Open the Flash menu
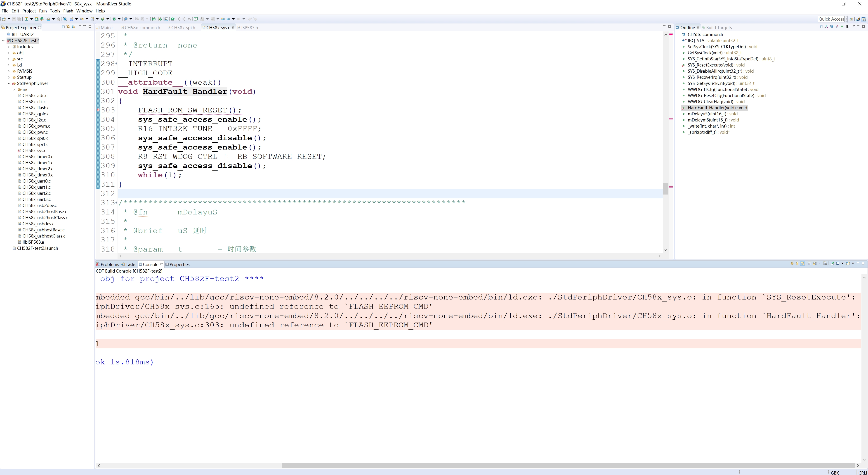Screen dimensions: 868x475 (68, 11)
